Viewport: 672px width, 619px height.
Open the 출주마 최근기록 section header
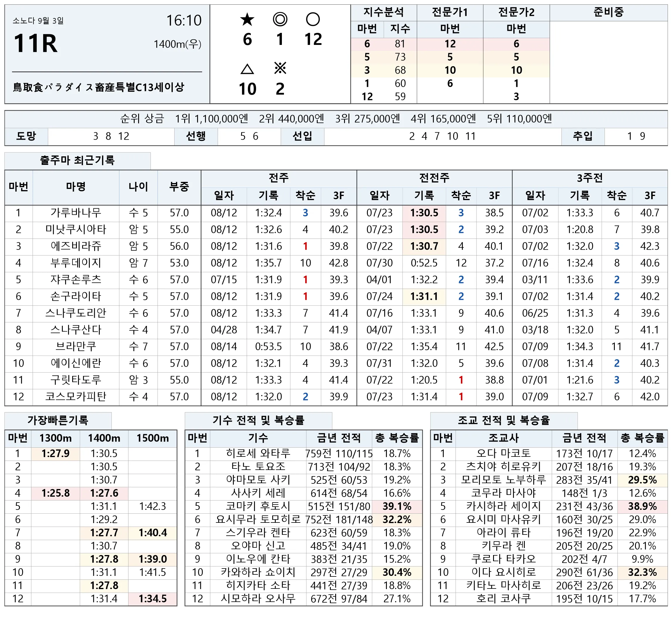(x=77, y=160)
